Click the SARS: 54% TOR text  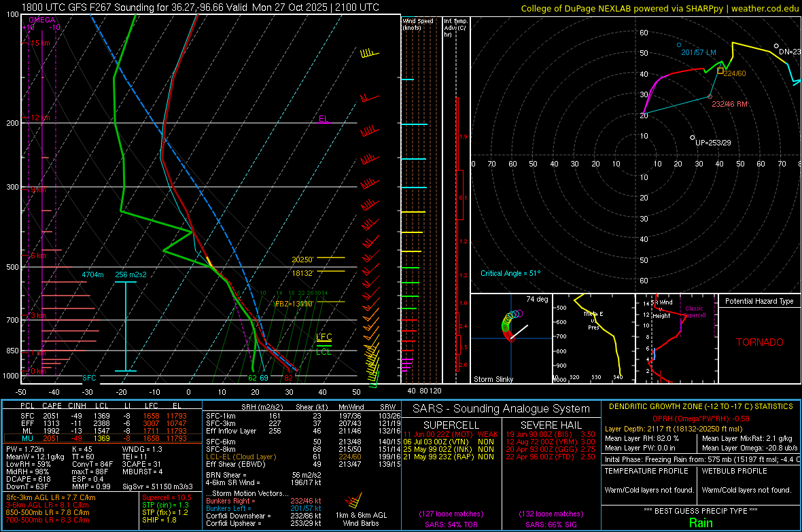[451, 525]
